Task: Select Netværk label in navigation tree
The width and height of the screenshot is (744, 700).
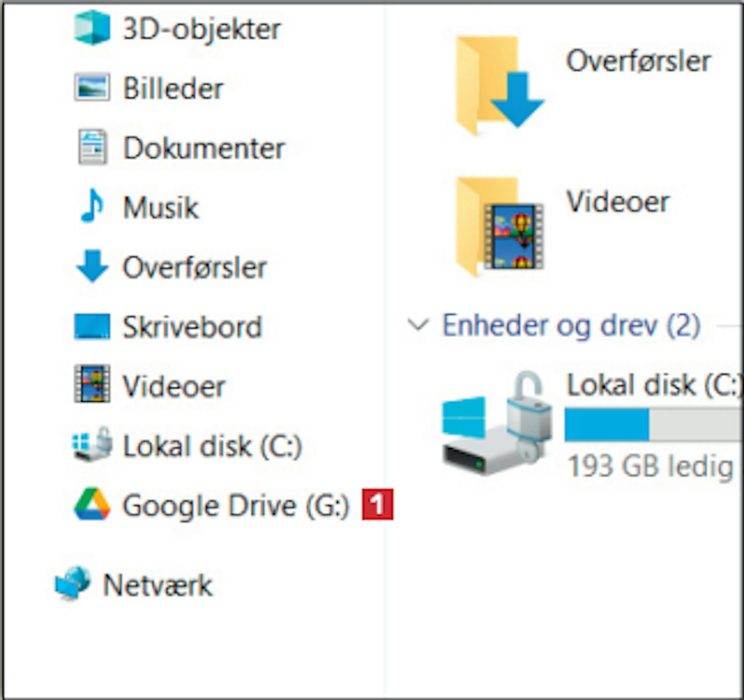Action: pyautogui.click(x=158, y=585)
